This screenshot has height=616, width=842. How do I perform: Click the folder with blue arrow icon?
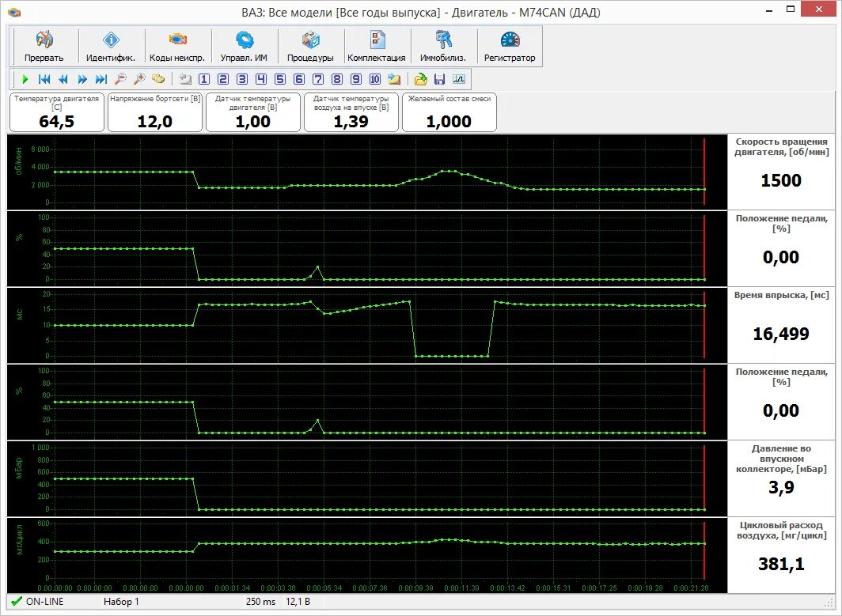(394, 79)
